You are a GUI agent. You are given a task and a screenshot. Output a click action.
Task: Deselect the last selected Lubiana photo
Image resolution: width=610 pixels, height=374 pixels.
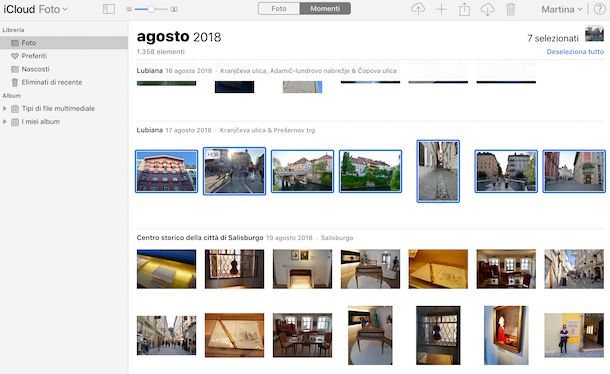pyautogui.click(x=574, y=171)
